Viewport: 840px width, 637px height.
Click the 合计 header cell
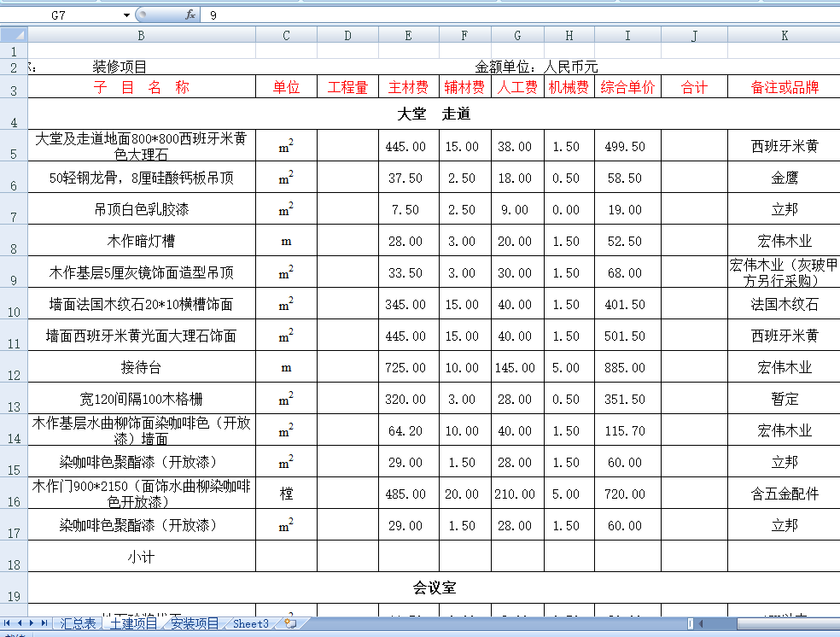pyautogui.click(x=694, y=87)
